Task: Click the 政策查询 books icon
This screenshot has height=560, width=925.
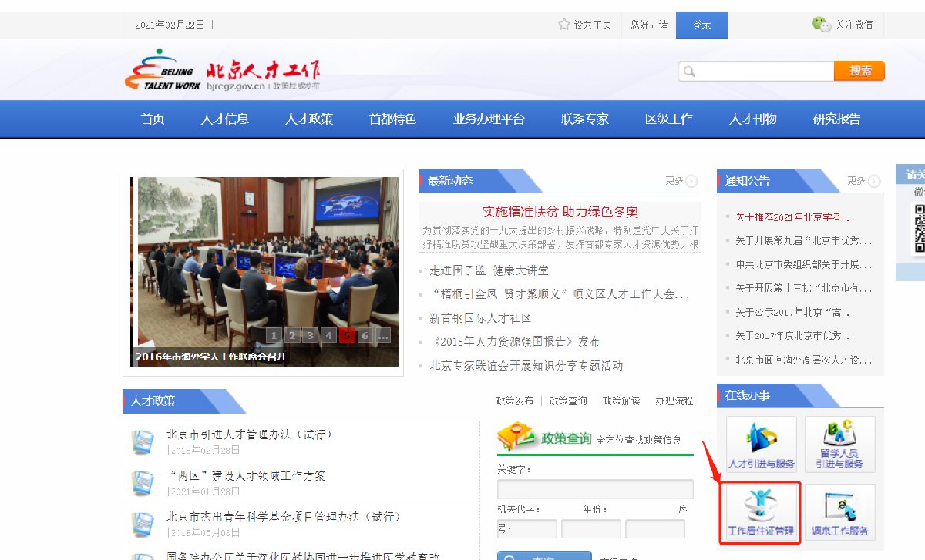Action: (517, 437)
